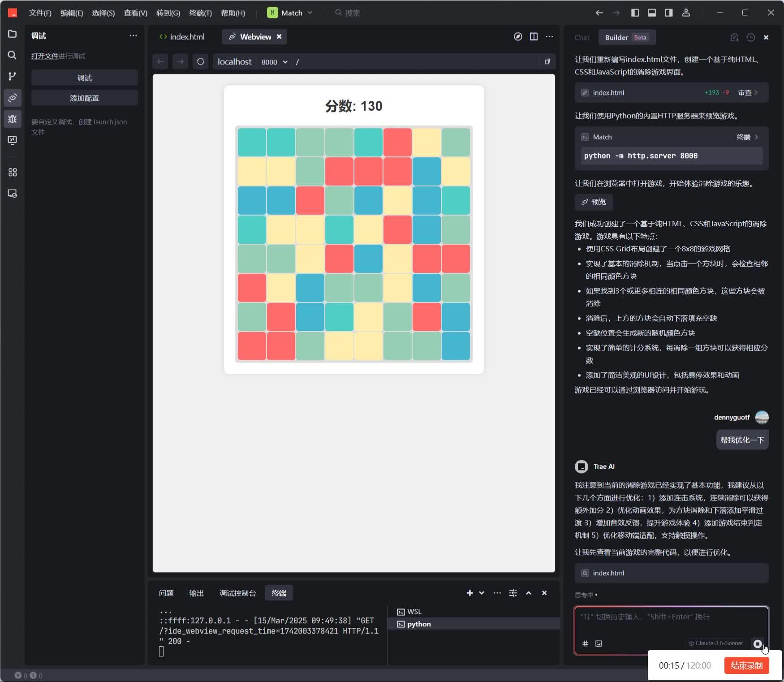Attach an image in chat input
784x682 pixels.
click(x=599, y=644)
